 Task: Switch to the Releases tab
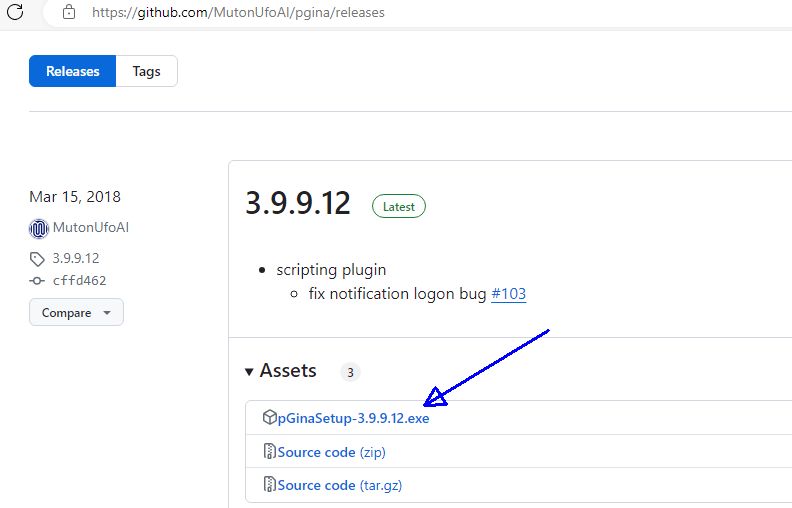coord(73,71)
